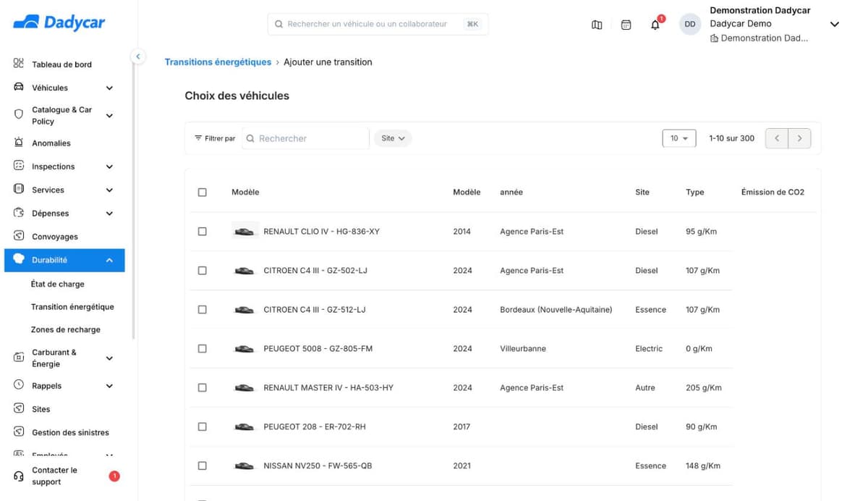Toggle the select-all header checkbox
Image resolution: width=868 pixels, height=501 pixels.
coord(202,192)
